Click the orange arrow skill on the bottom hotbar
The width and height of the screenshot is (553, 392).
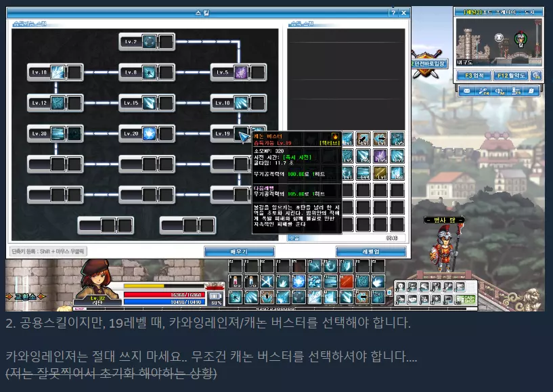click(362, 297)
